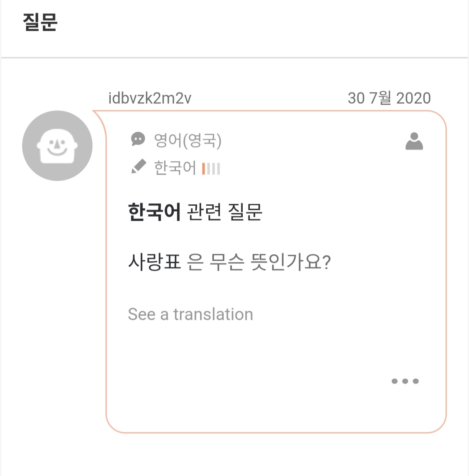The width and height of the screenshot is (469, 476).
Task: Click the speech bubble native-language icon
Action: click(138, 139)
